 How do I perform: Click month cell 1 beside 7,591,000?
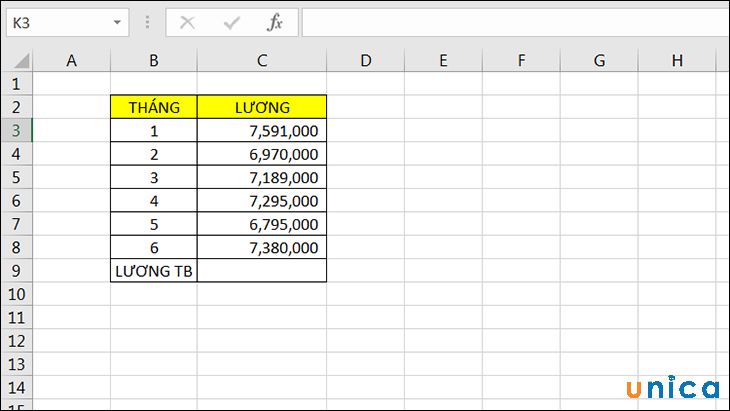pos(154,130)
